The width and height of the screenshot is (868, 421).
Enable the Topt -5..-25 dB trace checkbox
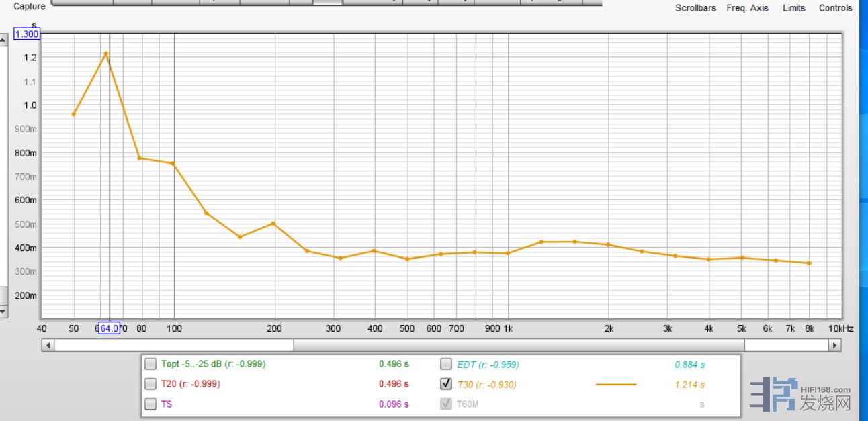pos(150,364)
